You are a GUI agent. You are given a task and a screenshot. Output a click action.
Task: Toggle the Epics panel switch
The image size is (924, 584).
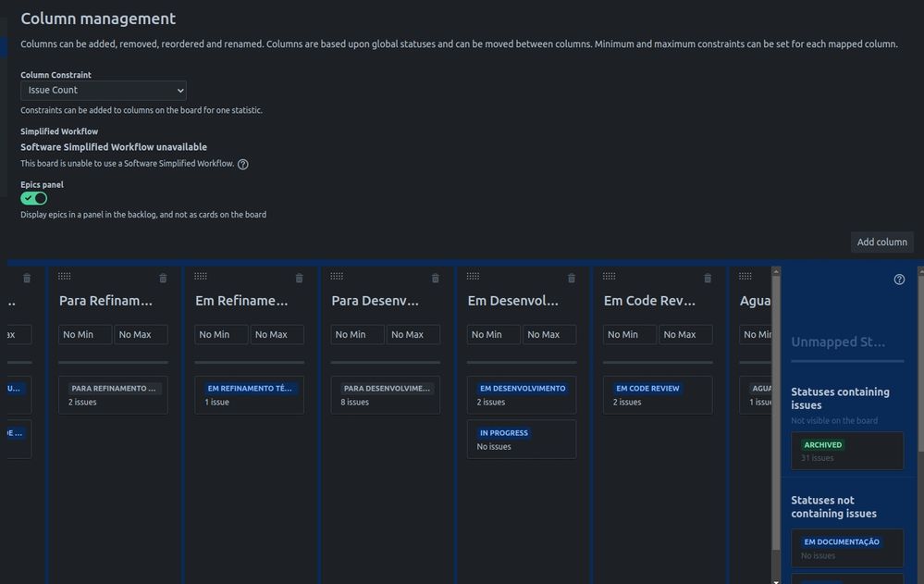click(33, 198)
